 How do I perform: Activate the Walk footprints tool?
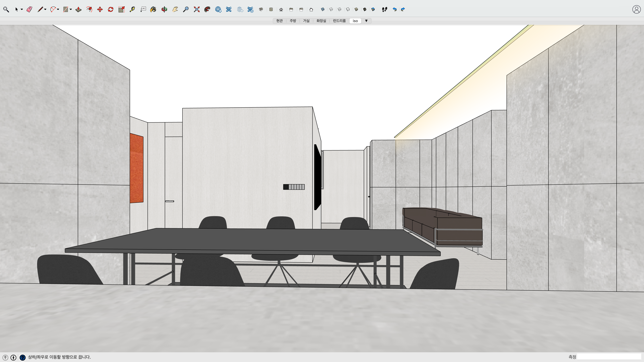tap(385, 10)
